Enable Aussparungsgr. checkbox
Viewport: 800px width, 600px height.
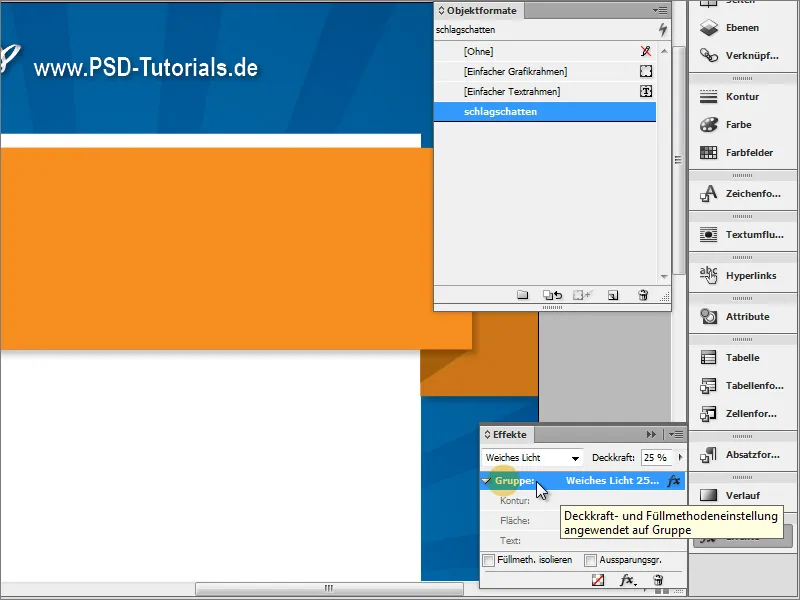[590, 560]
